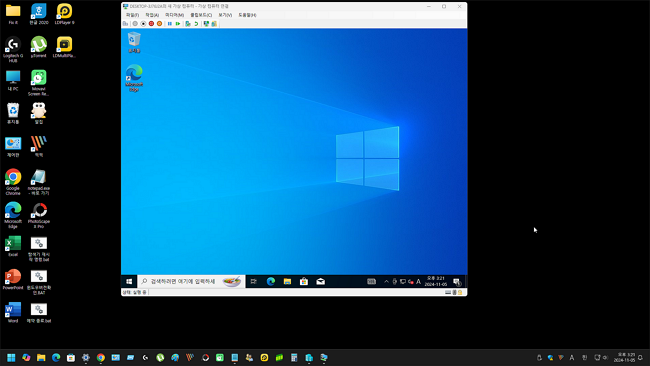The height and width of the screenshot is (366, 650).
Task: Select the 한글 2020 desktop shortcut
Action: (39, 14)
